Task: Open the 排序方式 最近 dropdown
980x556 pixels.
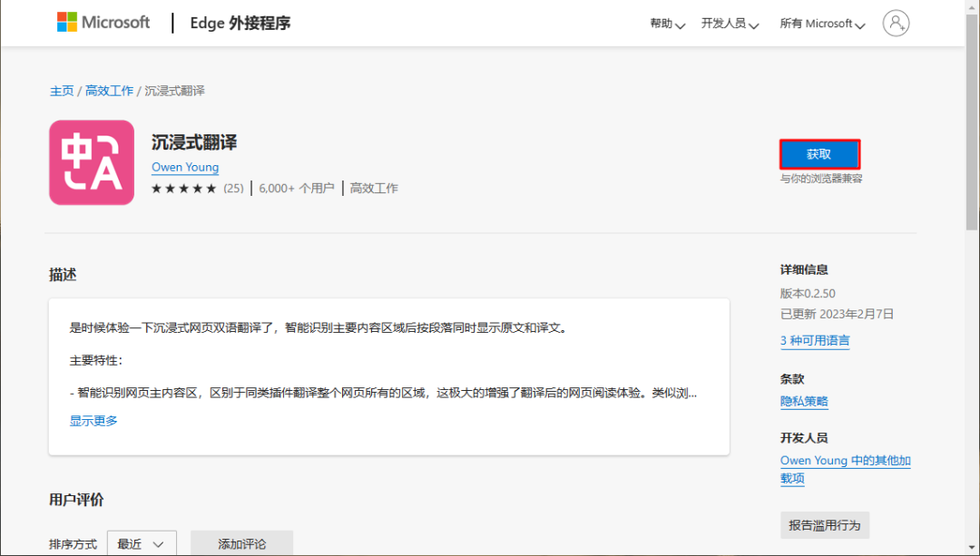Action: [142, 544]
